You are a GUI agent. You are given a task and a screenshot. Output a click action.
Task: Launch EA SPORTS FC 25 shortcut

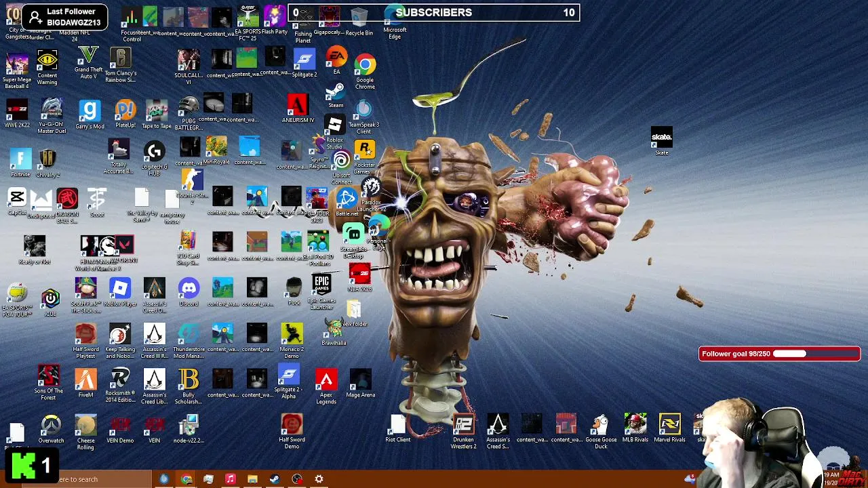(x=248, y=23)
